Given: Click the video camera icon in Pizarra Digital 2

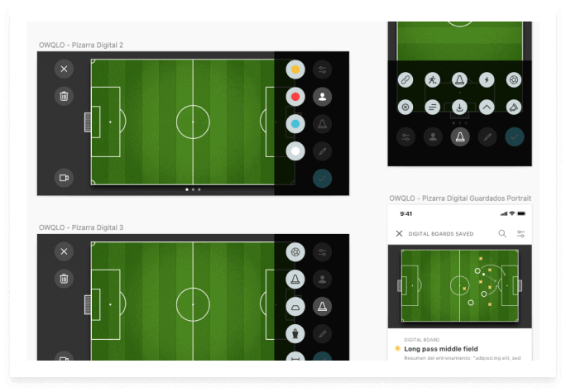Looking at the screenshot, I should (64, 178).
